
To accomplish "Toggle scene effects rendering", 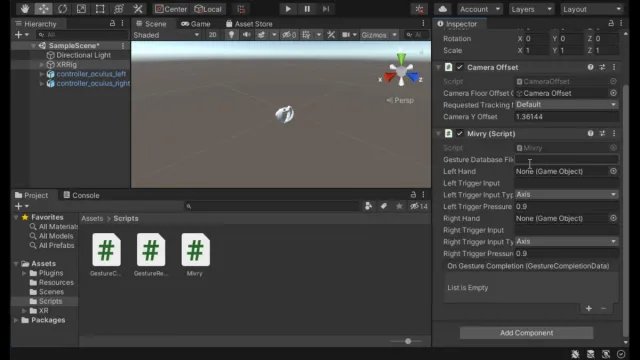I will [x=261, y=35].
